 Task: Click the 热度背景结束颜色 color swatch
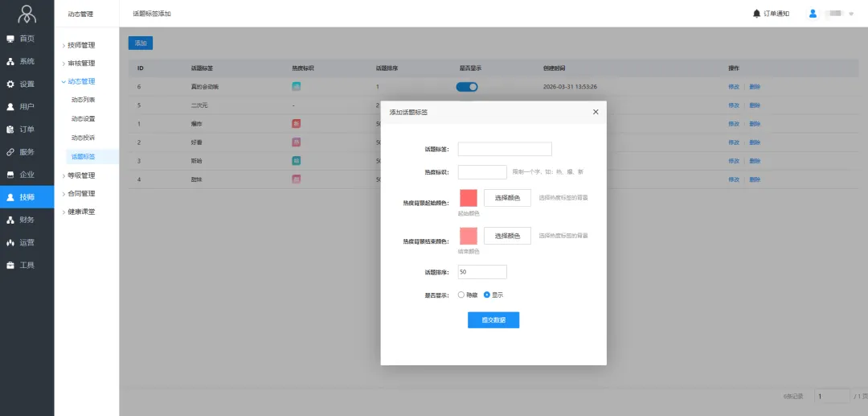pos(468,236)
